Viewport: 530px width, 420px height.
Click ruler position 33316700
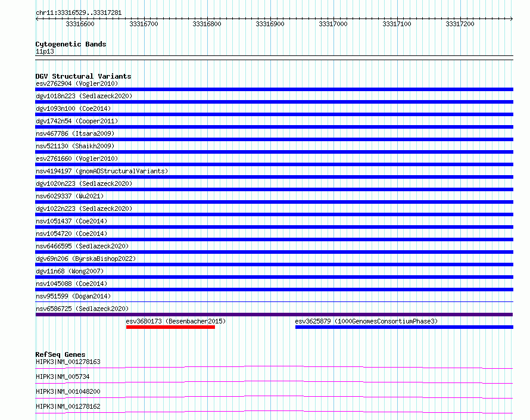pos(144,24)
